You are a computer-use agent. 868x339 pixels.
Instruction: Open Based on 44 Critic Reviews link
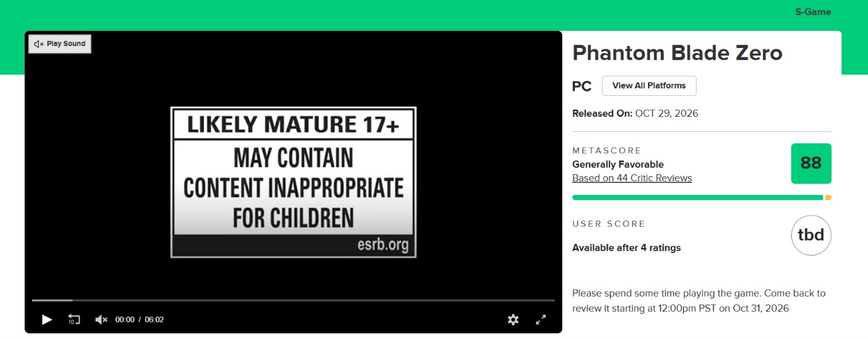[632, 178]
